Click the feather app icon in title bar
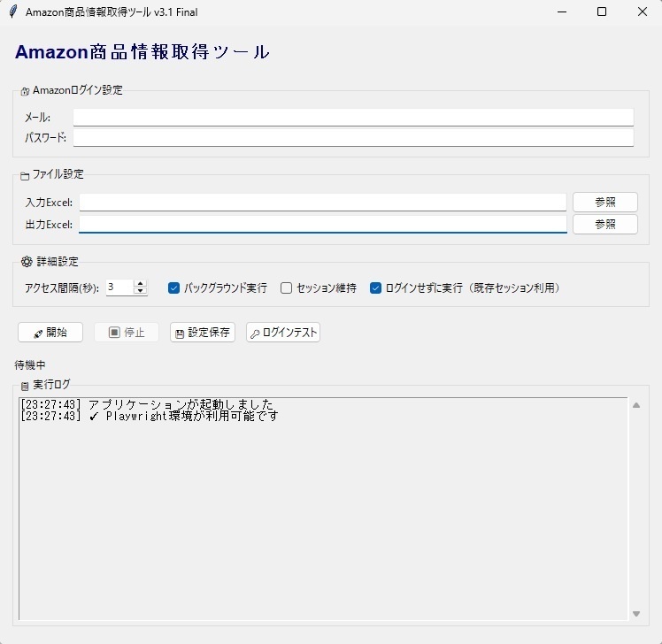The image size is (662, 644). tap(13, 11)
